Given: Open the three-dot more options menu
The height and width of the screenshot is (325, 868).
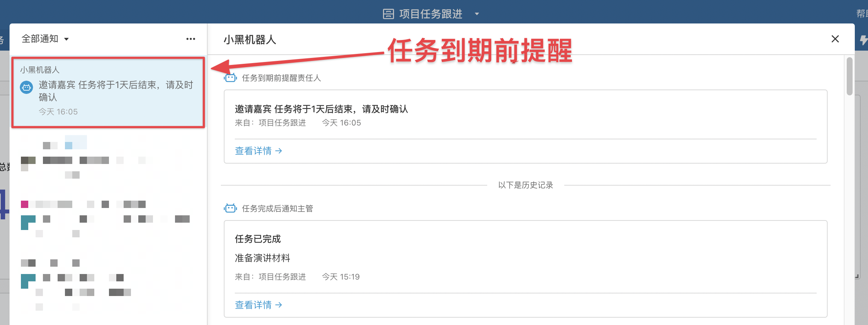Looking at the screenshot, I should click(x=190, y=39).
